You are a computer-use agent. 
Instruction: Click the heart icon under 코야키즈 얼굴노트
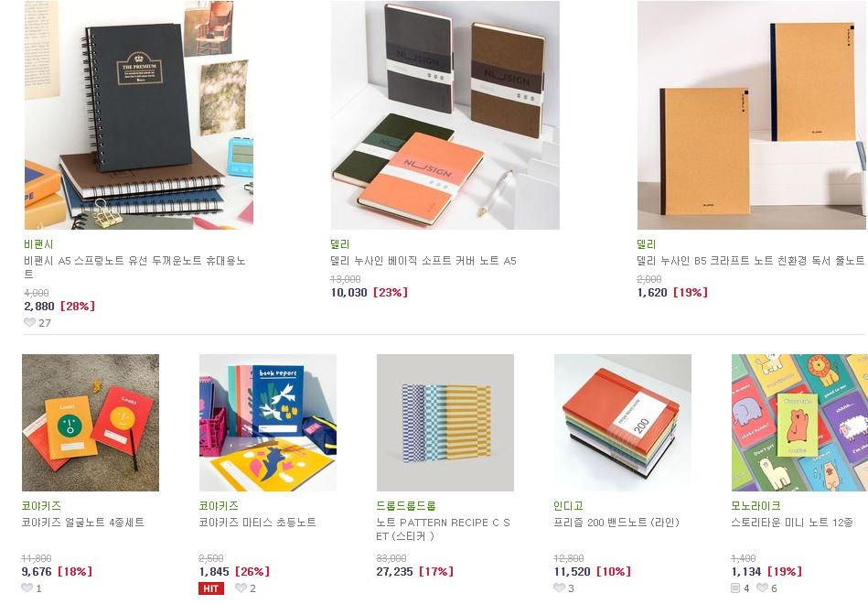click(x=27, y=588)
